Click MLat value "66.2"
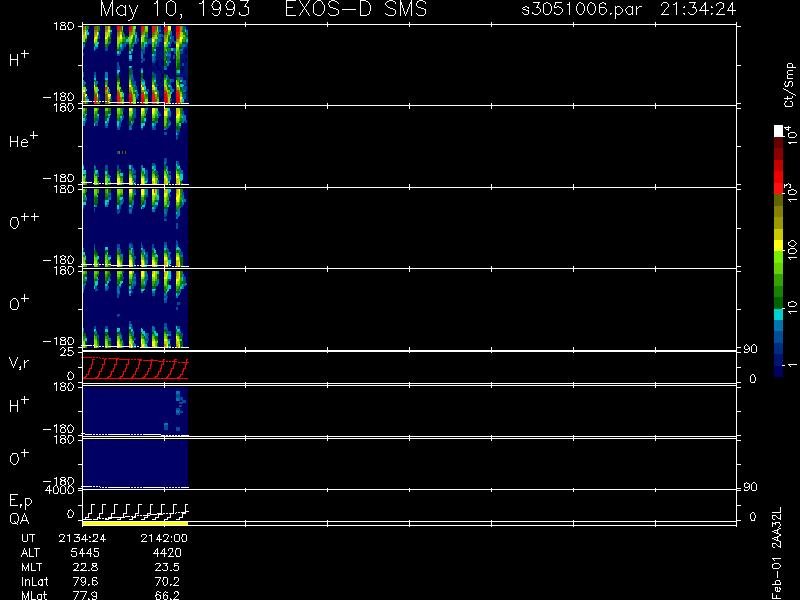The image size is (800, 600). [167, 595]
